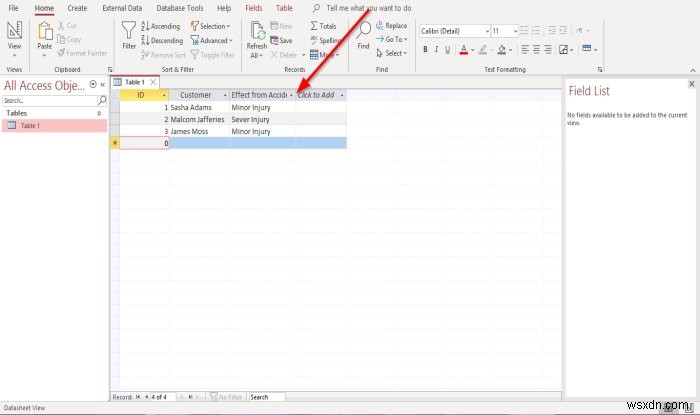Image resolution: width=700 pixels, height=415 pixels.
Task: Click the current record number box
Action: (162, 397)
